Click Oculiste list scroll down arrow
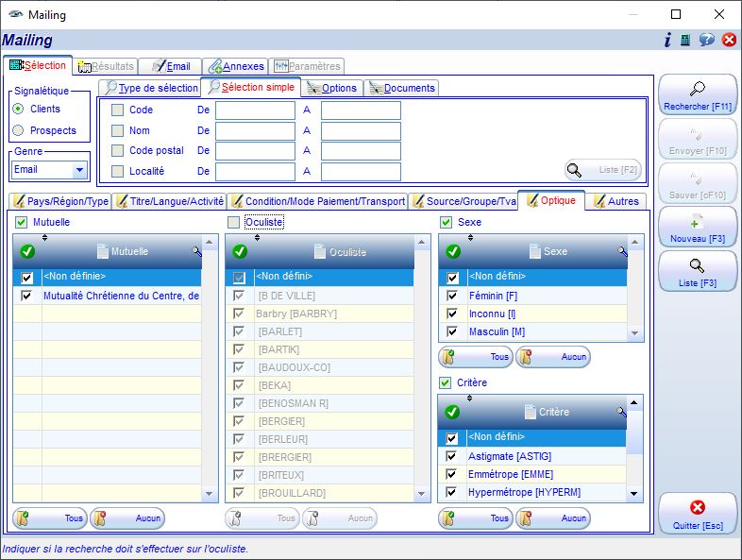This screenshot has height=560, width=742. [x=422, y=494]
